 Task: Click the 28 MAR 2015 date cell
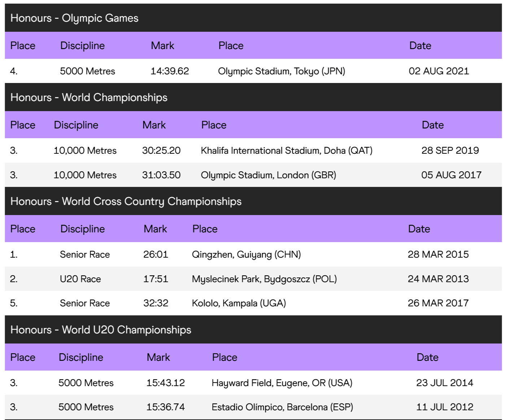pyautogui.click(x=438, y=254)
